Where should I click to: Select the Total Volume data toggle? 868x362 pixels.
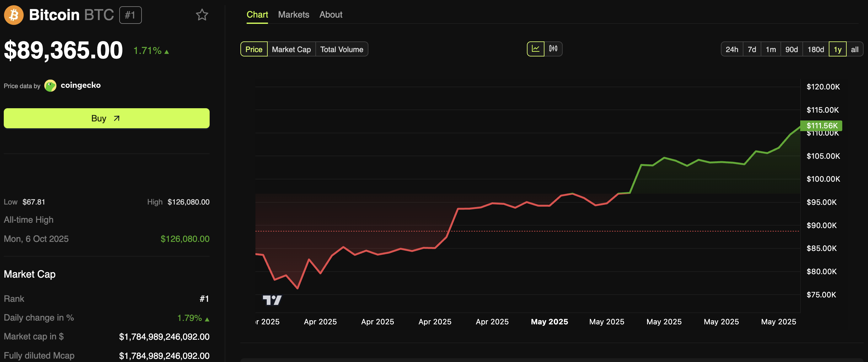[x=341, y=50]
